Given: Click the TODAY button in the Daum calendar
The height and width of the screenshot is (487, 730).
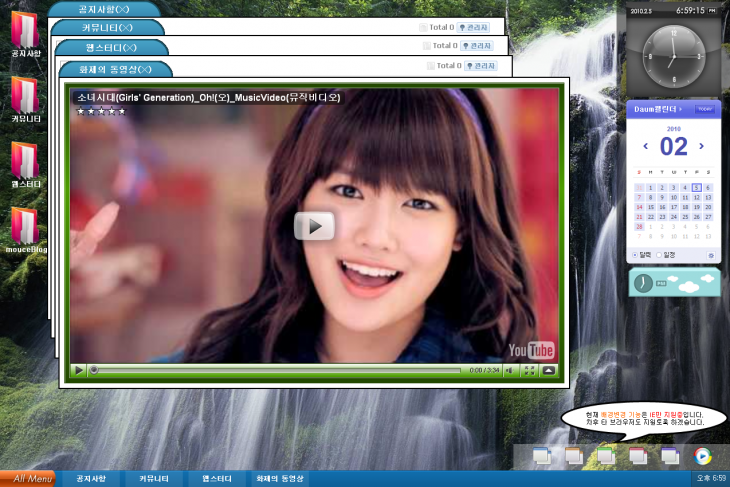Looking at the screenshot, I should [x=705, y=109].
